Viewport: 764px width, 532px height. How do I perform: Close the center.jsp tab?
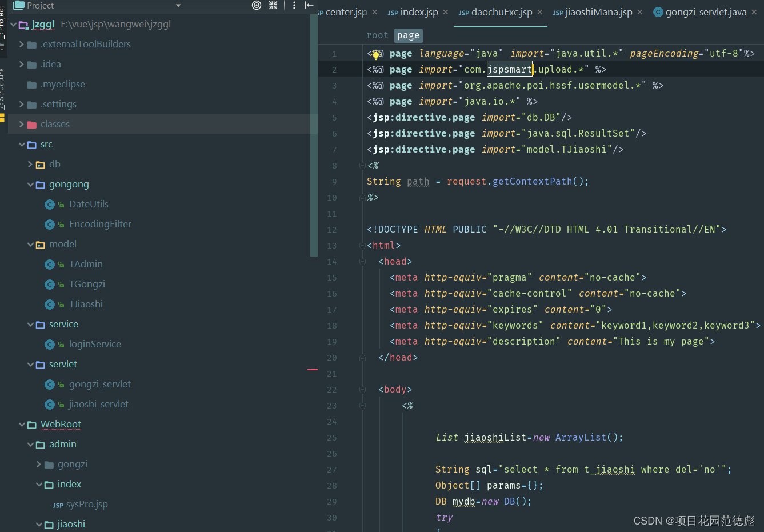tap(374, 12)
